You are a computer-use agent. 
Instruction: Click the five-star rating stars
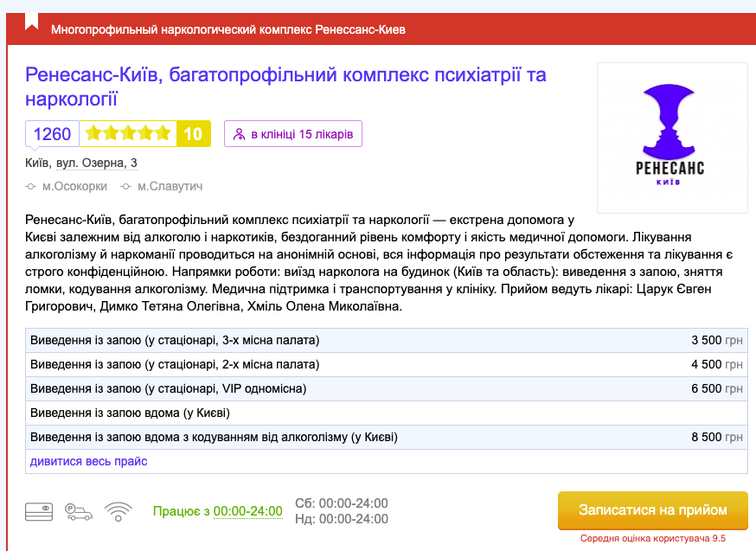click(128, 134)
